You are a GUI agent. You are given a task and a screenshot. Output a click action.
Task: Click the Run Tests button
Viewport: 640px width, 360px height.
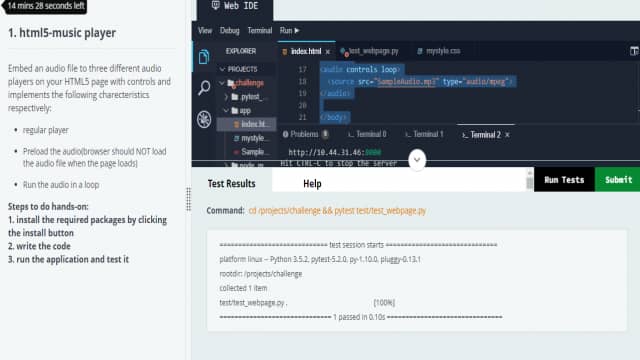pos(564,180)
